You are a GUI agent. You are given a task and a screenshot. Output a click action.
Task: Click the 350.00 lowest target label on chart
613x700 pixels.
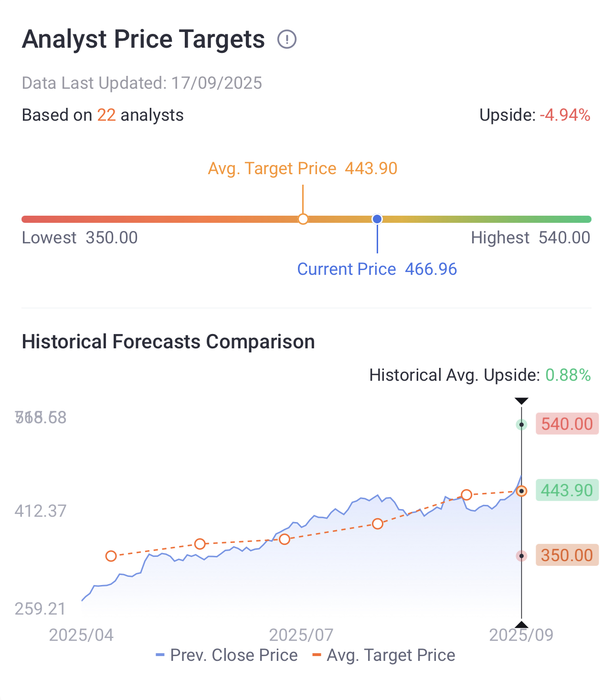[567, 555]
